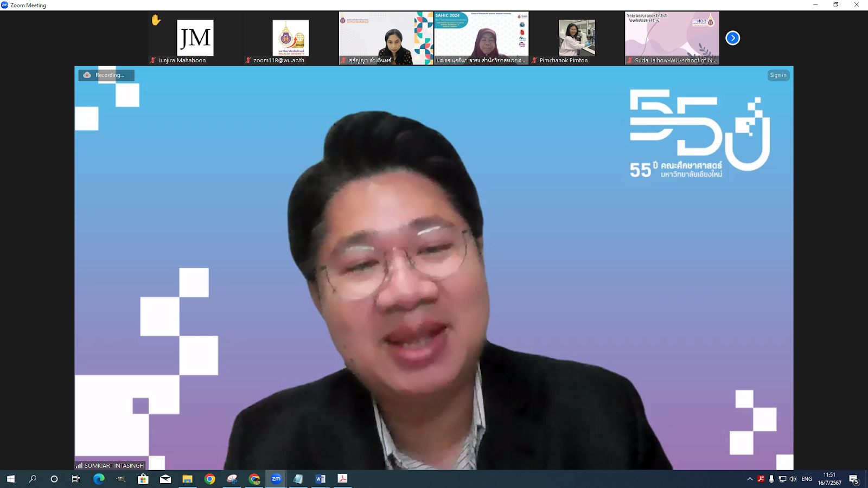Click the SOMKIART INTASINGH name label

[x=114, y=465]
